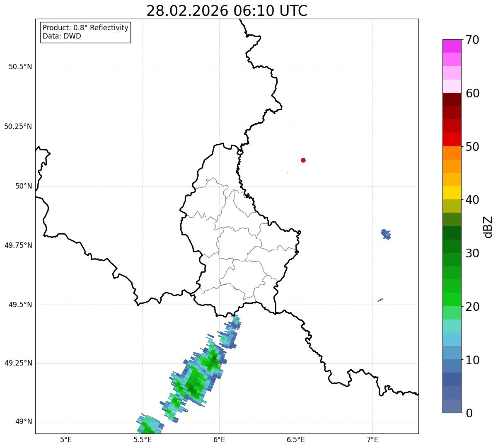Image resolution: width=498 pixels, height=448 pixels.
Task: Click the 'Product: 0.8° Reflectivity' label
Action: tap(86, 28)
